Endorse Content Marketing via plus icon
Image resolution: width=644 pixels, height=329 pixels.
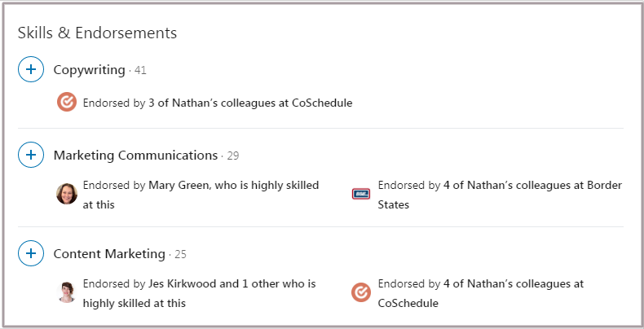tap(31, 253)
